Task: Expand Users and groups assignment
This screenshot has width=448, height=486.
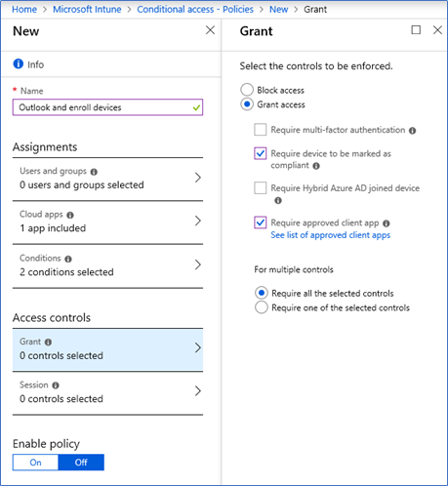Action: point(107,179)
